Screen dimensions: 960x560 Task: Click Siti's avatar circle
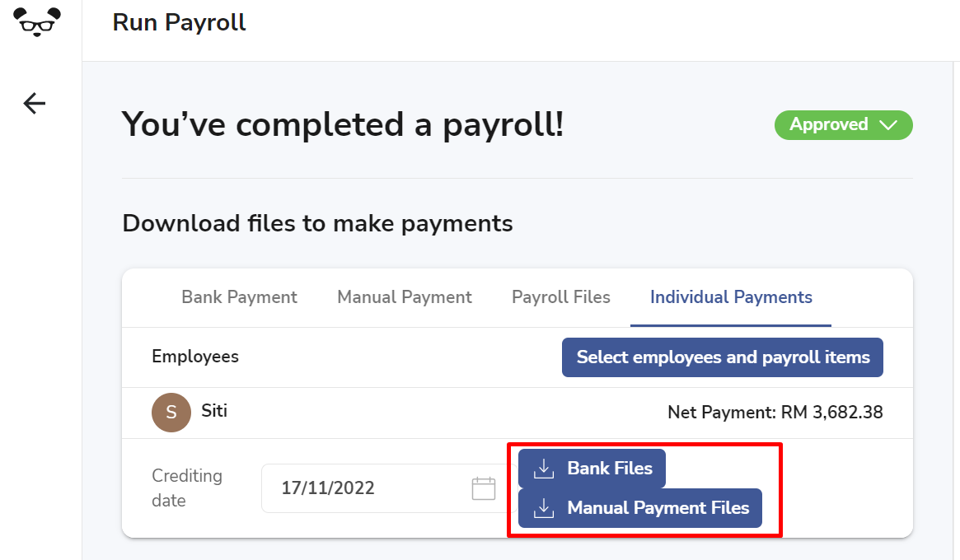click(171, 413)
